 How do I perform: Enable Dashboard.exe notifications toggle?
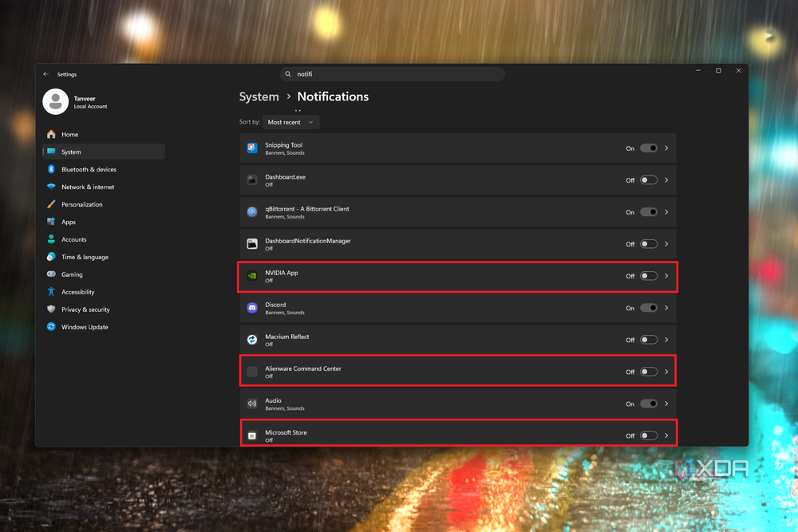tap(648, 180)
